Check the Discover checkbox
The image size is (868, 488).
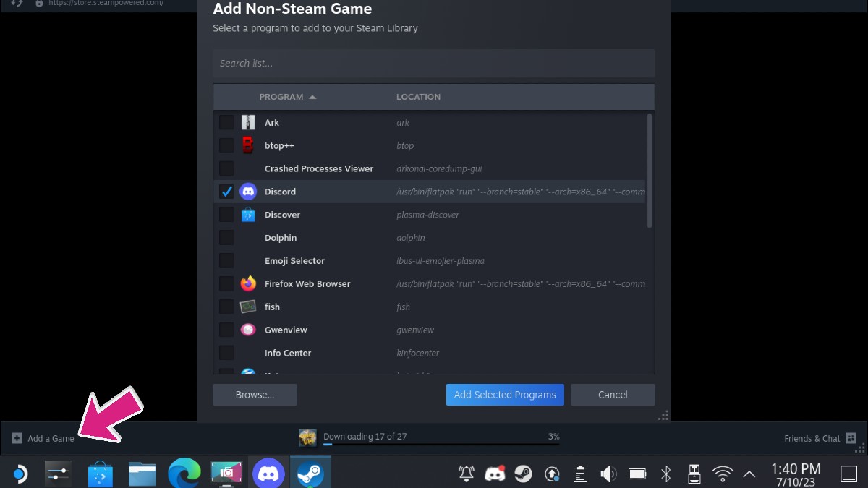(226, 215)
